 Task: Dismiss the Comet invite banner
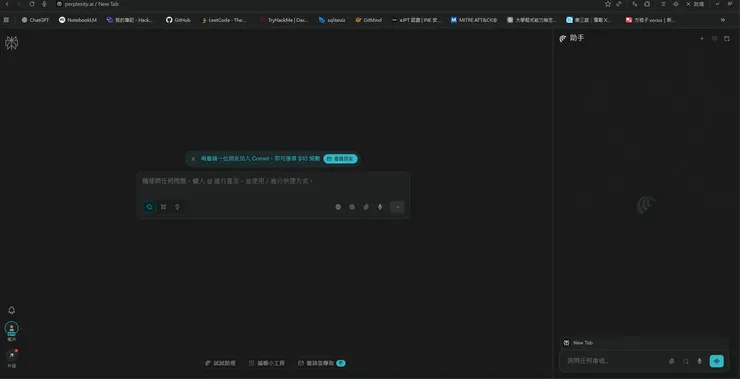coord(193,159)
